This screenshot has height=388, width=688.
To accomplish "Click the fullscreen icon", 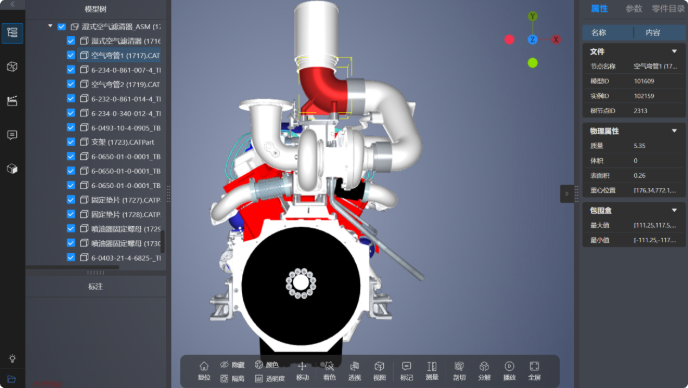I will click(534, 371).
